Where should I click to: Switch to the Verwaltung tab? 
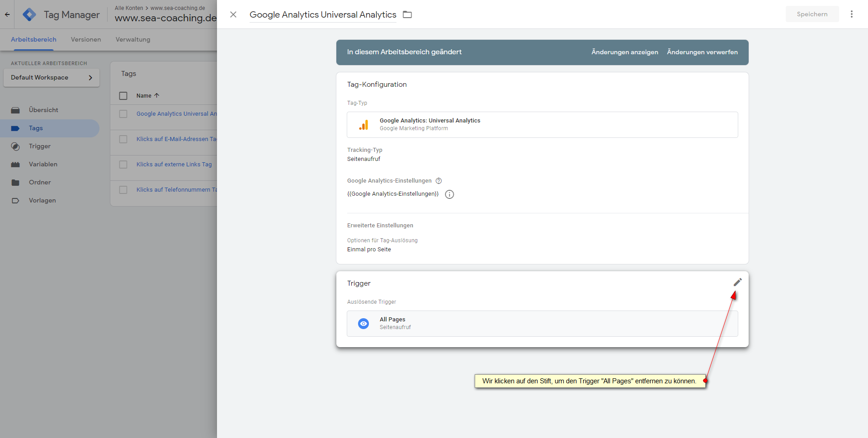(133, 40)
